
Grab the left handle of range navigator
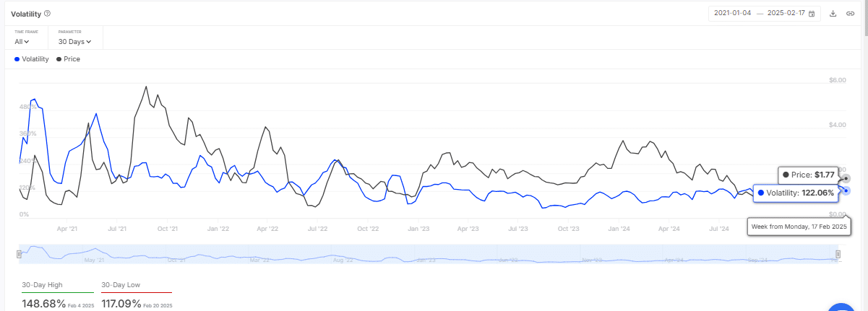pos(19,254)
